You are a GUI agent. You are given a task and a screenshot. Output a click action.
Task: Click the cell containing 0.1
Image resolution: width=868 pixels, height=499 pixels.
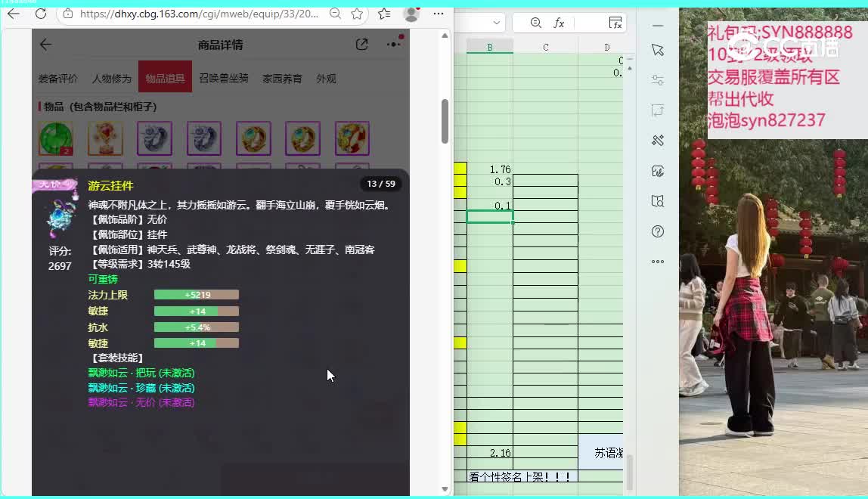pyautogui.click(x=490, y=206)
